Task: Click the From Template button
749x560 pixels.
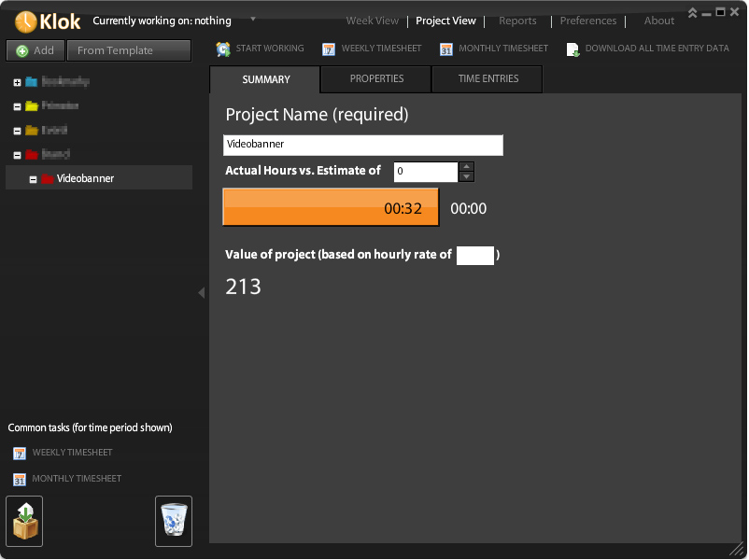Action: coord(129,50)
